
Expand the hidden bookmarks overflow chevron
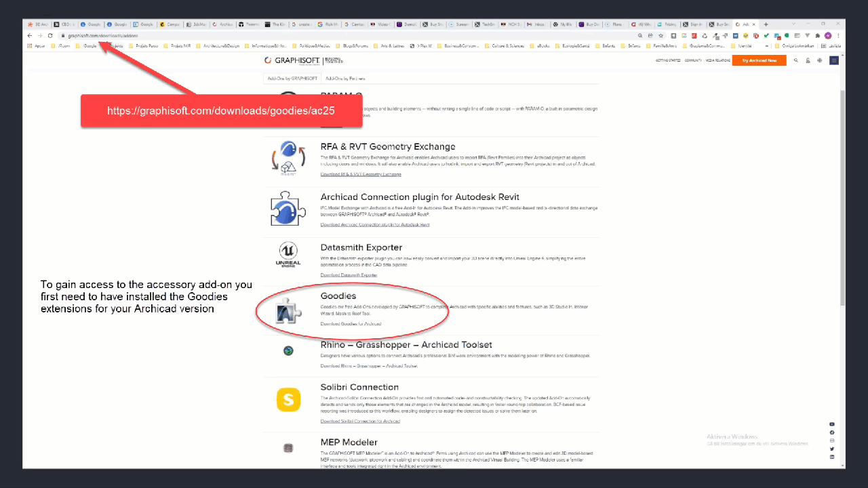tap(766, 46)
